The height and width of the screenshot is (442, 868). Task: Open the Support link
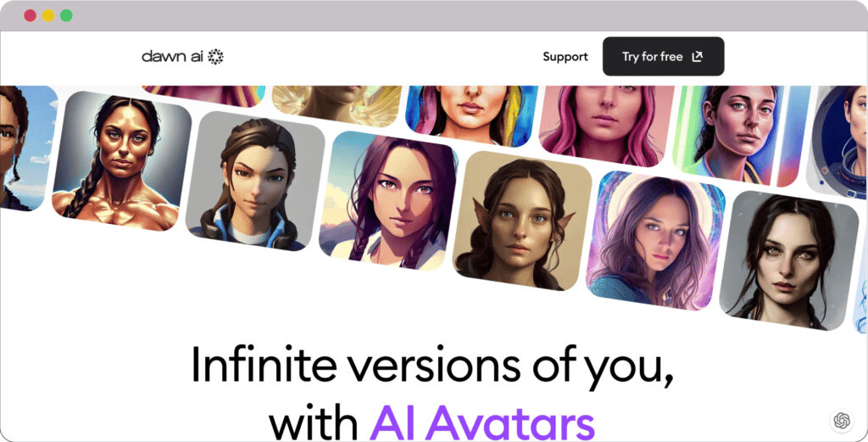coord(565,57)
